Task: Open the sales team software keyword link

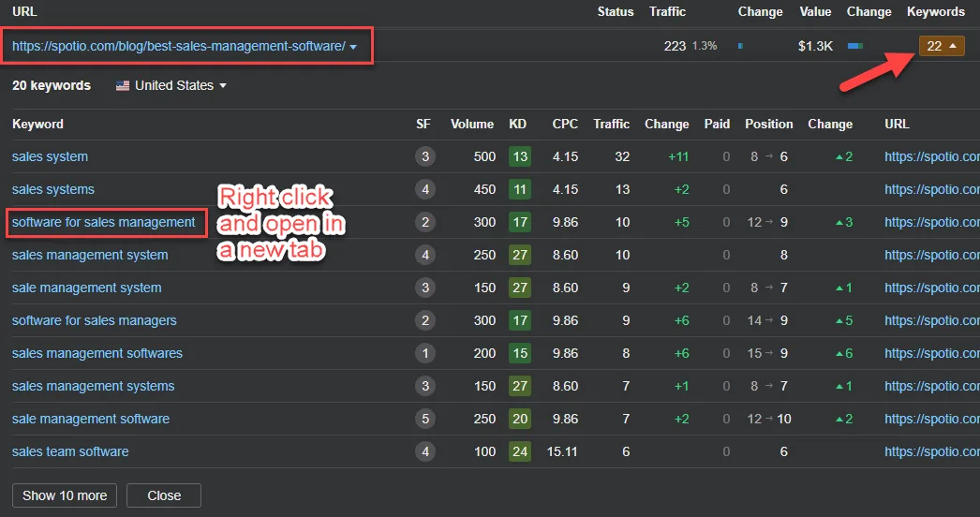Action: [70, 451]
